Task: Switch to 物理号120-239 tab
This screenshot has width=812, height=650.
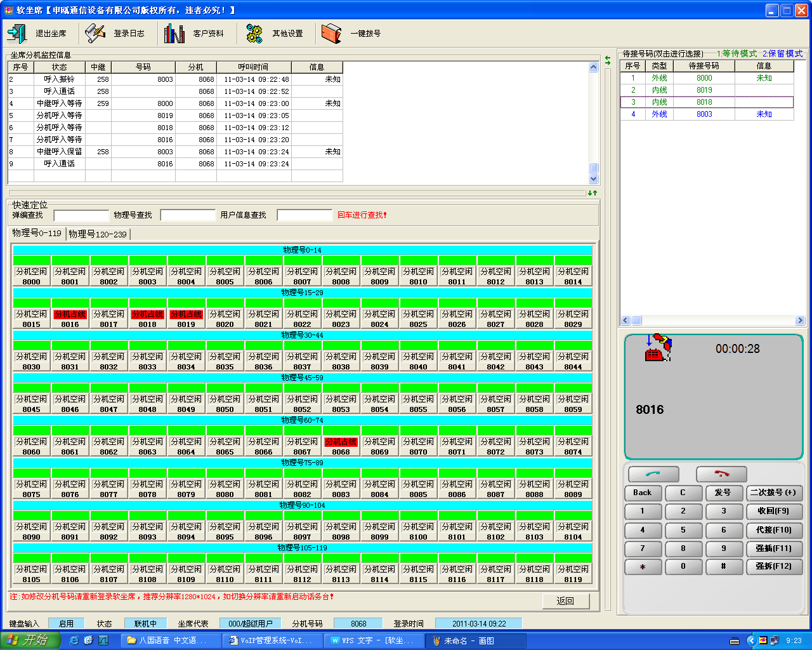Action: 98,234
